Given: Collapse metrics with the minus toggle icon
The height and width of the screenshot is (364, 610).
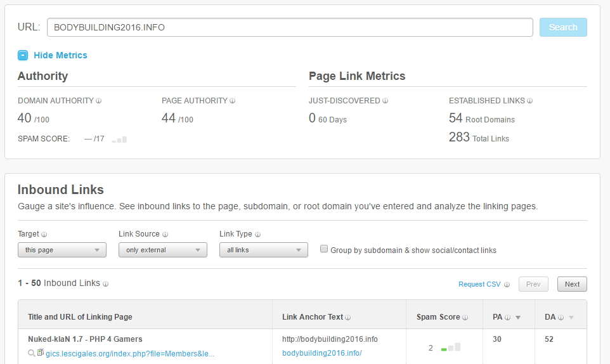Looking at the screenshot, I should click(x=23, y=55).
